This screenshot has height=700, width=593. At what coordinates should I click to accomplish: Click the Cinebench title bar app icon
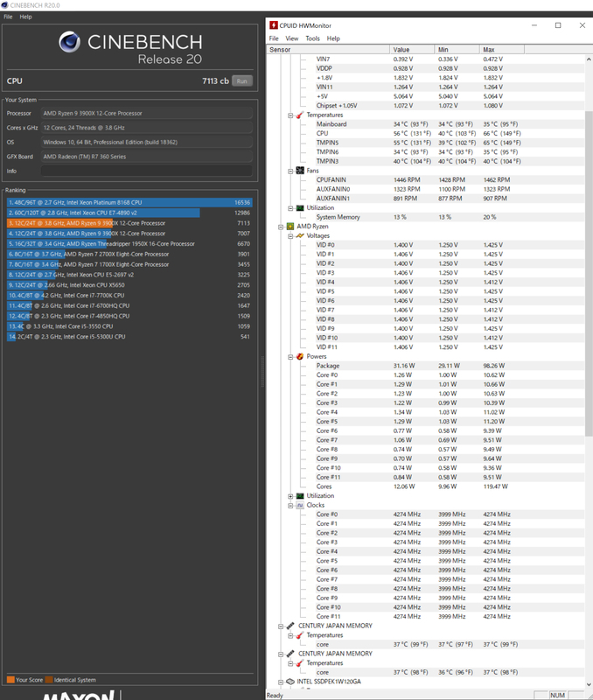click(4, 5)
